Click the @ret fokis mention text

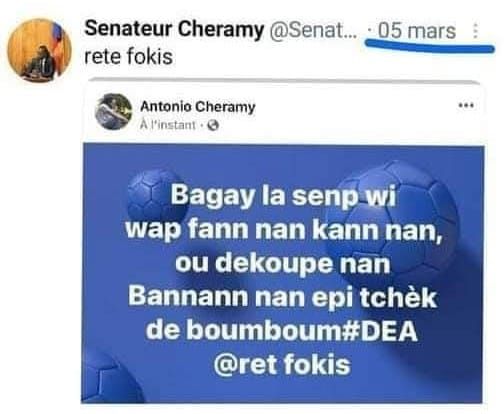coord(282,365)
